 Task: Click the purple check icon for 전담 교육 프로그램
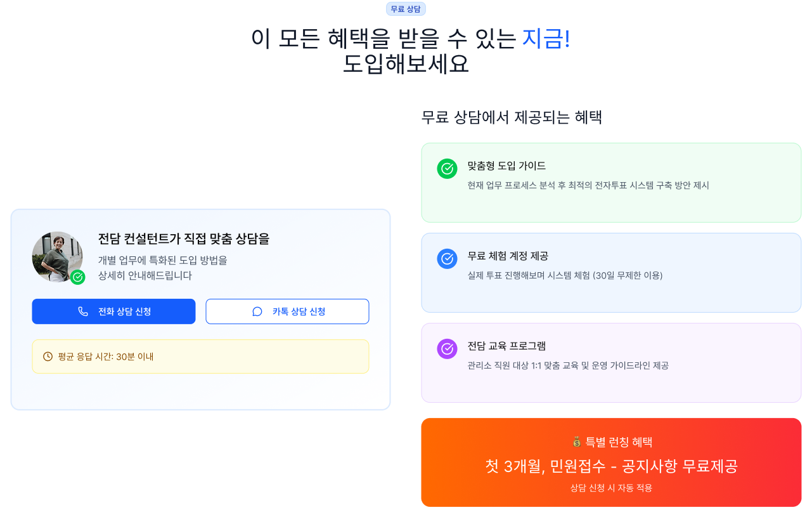tap(447, 349)
